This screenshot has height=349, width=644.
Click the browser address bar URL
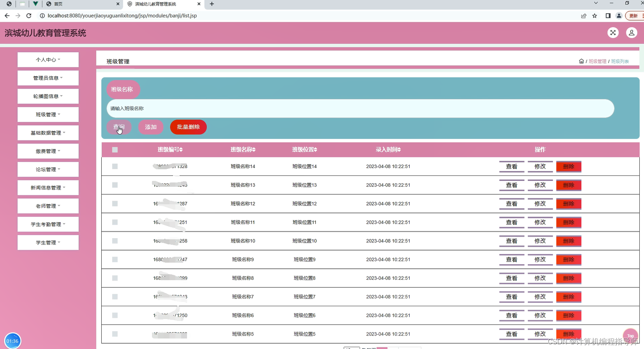pos(122,16)
